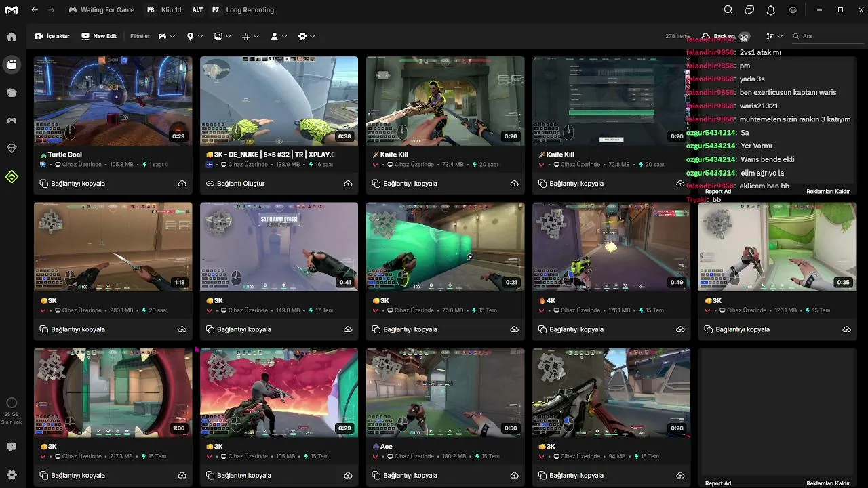Viewport: 868px width, 488px height.
Task: Upload the 283.1 MB 3K clip to cloud
Action: click(x=182, y=329)
